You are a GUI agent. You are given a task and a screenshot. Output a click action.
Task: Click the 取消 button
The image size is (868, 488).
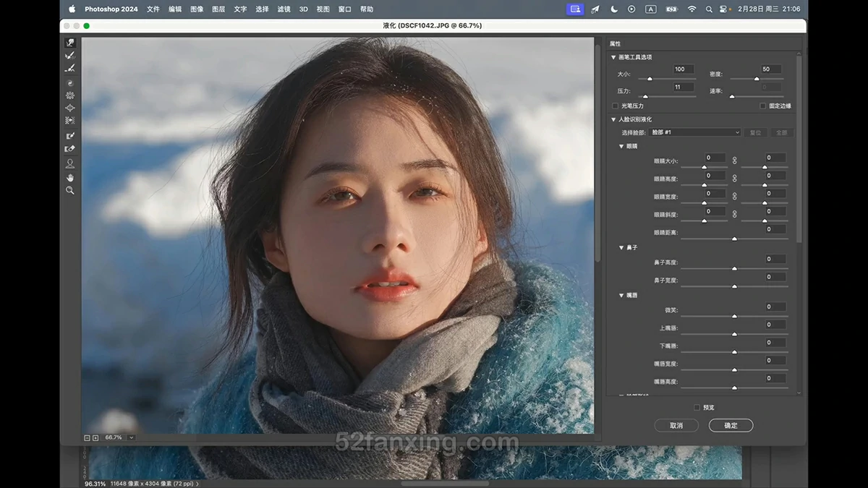(676, 426)
